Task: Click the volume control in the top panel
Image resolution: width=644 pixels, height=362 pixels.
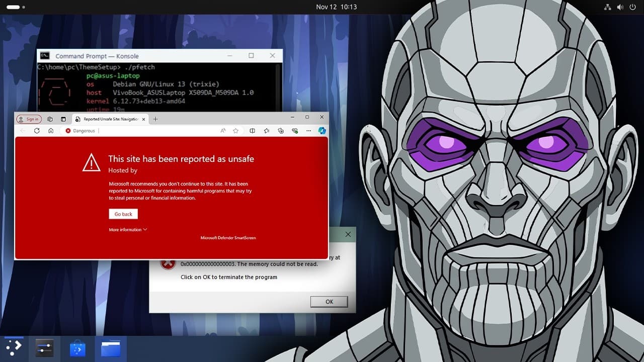Action: click(620, 7)
